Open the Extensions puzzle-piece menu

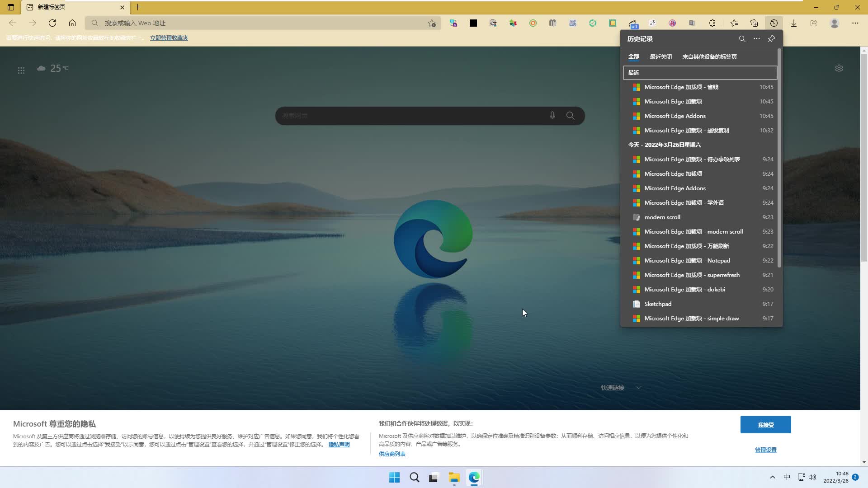[712, 23]
